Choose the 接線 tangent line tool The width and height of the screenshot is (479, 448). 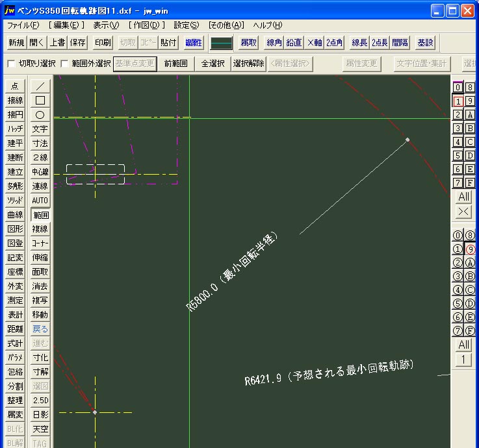[15, 101]
